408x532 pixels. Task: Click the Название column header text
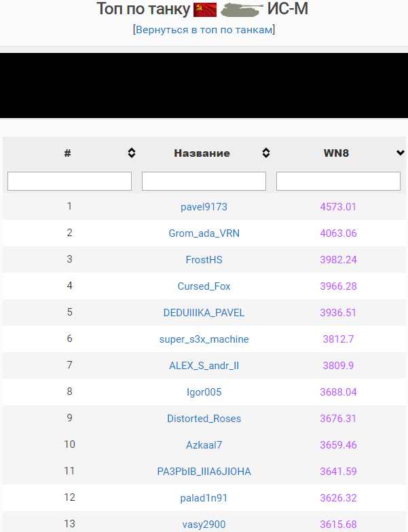click(202, 153)
